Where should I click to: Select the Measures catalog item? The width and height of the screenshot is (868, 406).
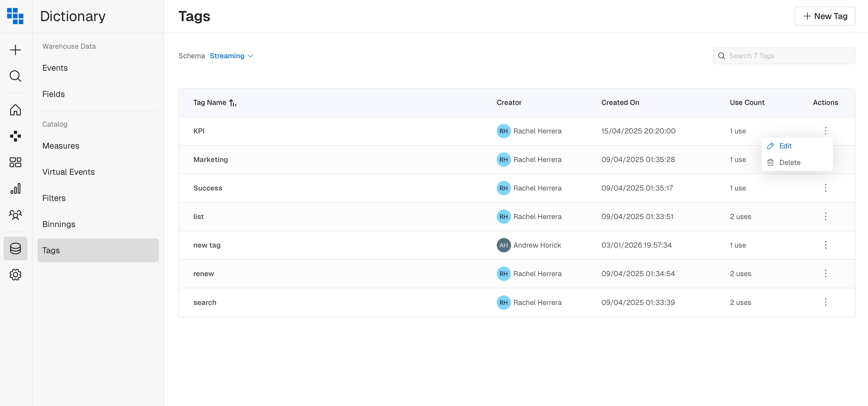click(x=61, y=146)
